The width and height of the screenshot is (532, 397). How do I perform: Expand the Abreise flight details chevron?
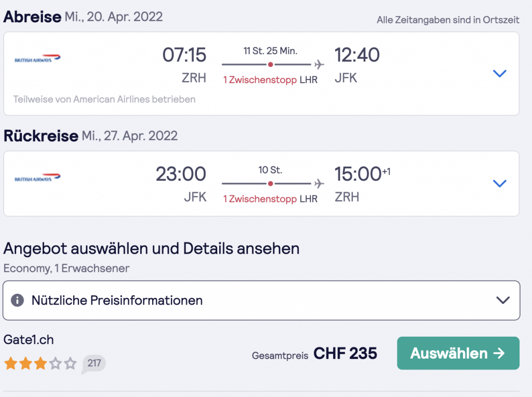(499, 73)
